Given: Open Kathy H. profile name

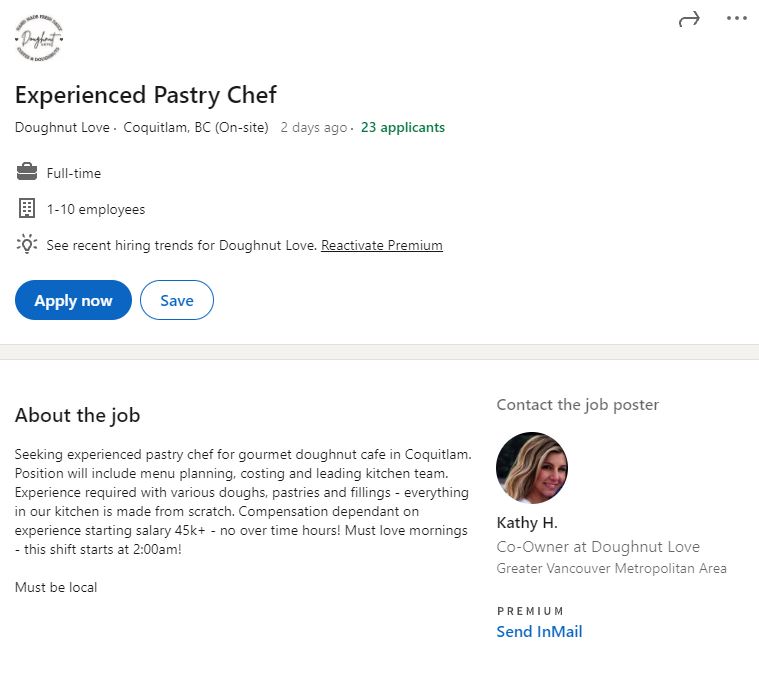Looking at the screenshot, I should point(527,523).
